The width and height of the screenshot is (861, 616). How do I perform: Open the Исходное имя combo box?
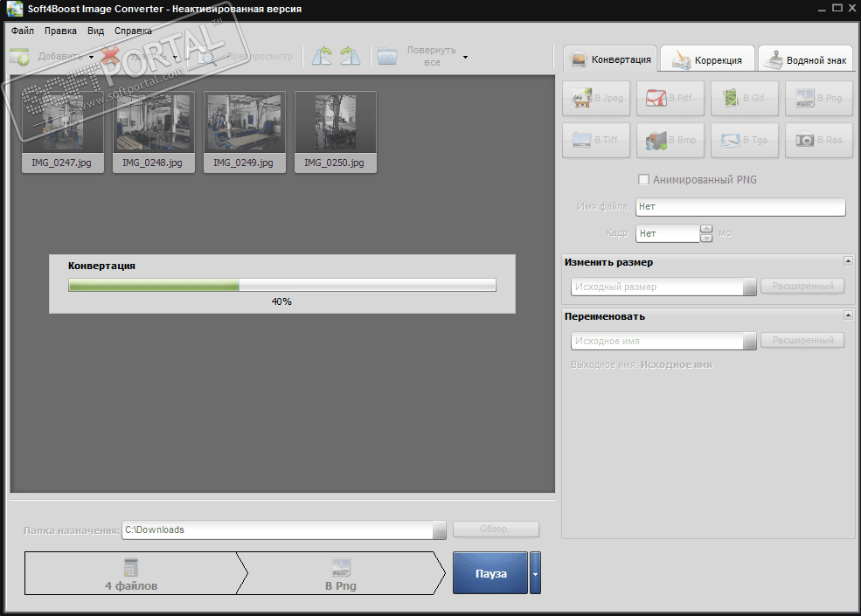pos(663,341)
